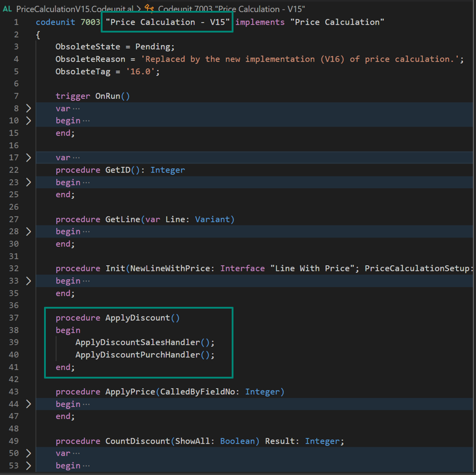Click the implements keyword
Screen dimensions: 476x475
pos(260,22)
